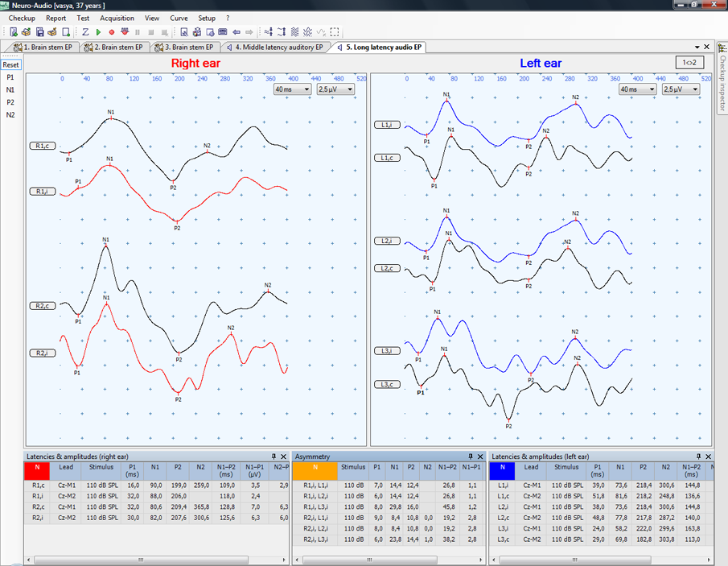The width and height of the screenshot is (728, 566).
Task: Click the keyboard/stimulator panel icon
Action: (x=223, y=32)
